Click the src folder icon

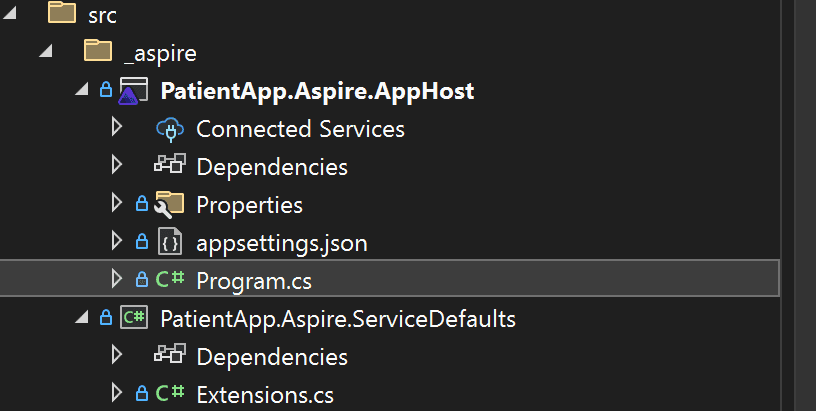tap(62, 13)
